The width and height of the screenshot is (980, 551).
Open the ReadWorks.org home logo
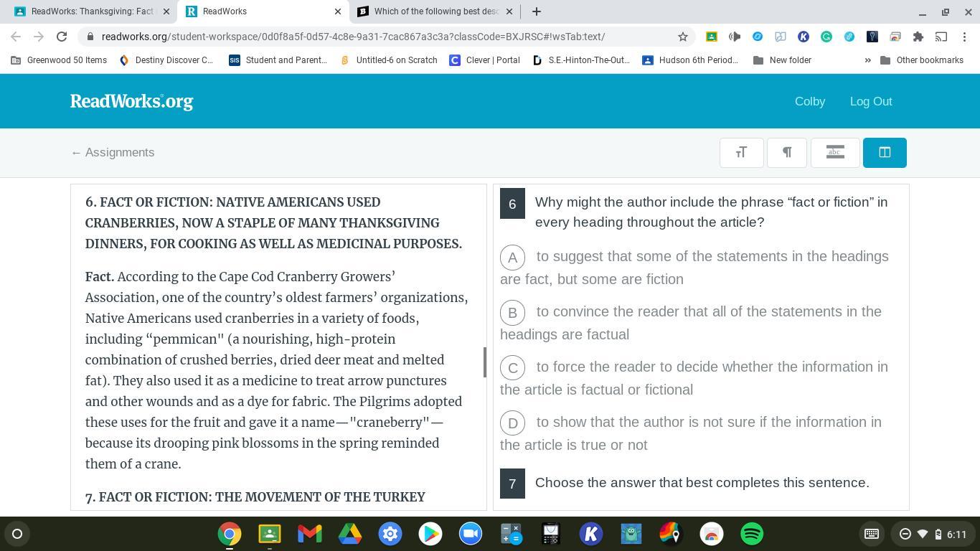pos(131,101)
